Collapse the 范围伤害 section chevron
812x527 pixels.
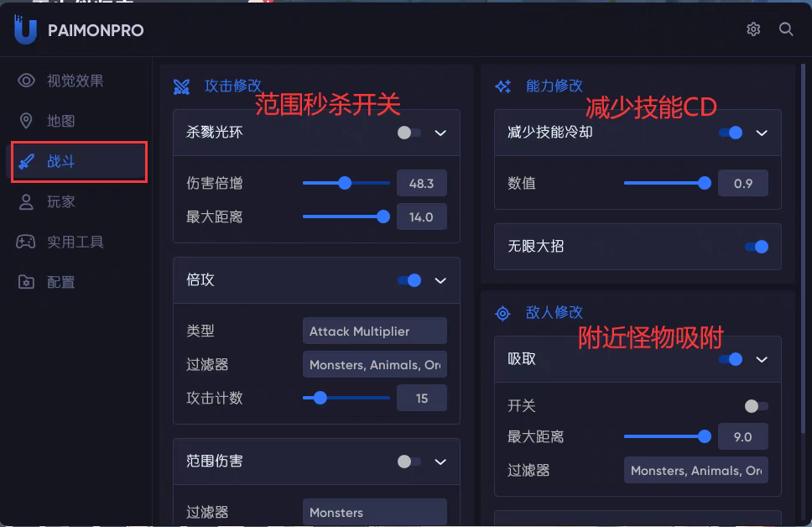pos(440,462)
